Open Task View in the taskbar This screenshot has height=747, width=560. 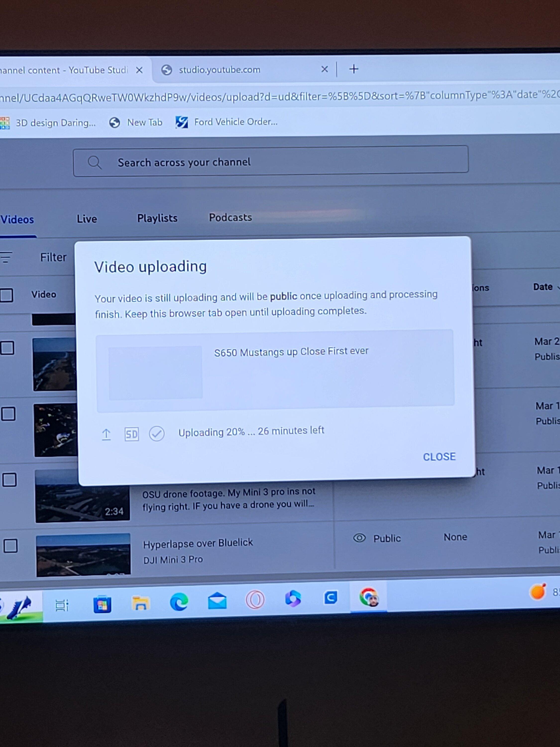tap(62, 606)
